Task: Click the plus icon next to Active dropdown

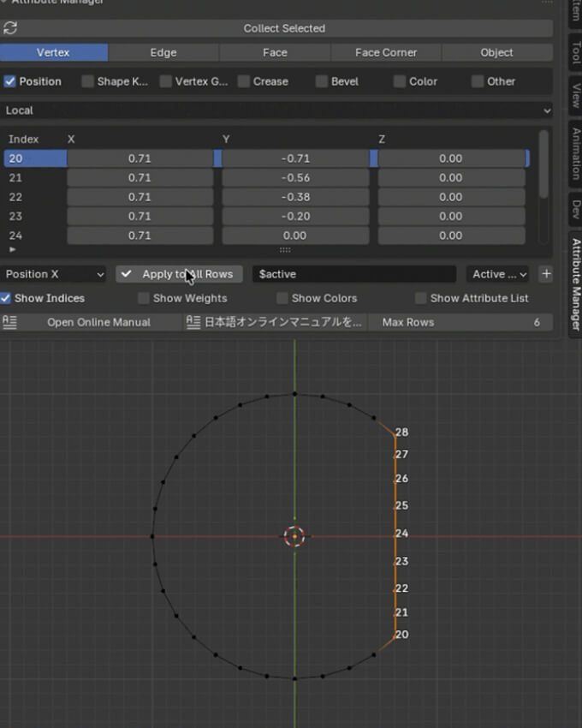Action: pos(546,274)
